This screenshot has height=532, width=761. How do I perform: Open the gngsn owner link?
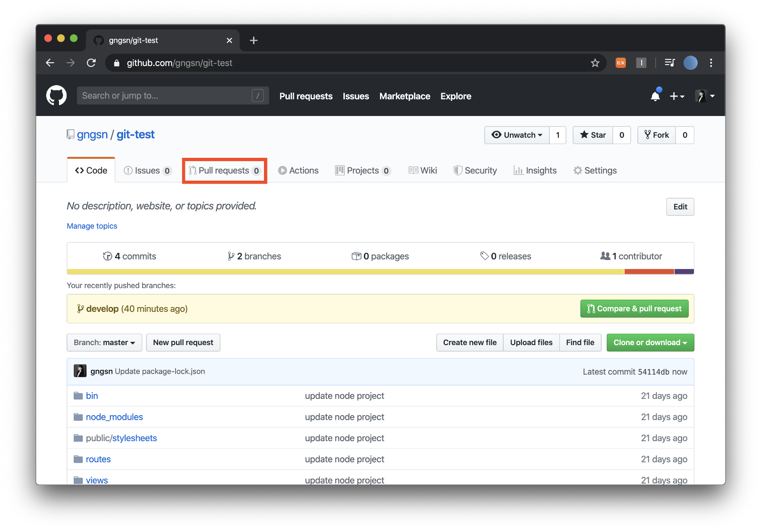[92, 135]
